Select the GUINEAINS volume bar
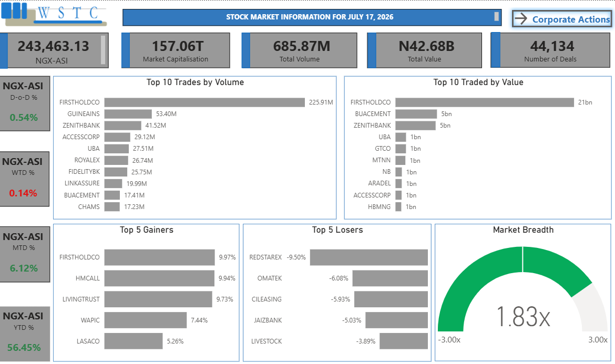This screenshot has width=615, height=364. (128, 114)
